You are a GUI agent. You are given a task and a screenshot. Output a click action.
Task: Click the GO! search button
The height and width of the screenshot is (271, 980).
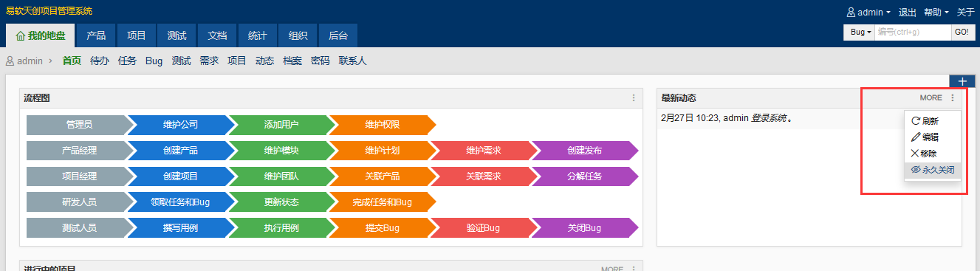pyautogui.click(x=962, y=32)
